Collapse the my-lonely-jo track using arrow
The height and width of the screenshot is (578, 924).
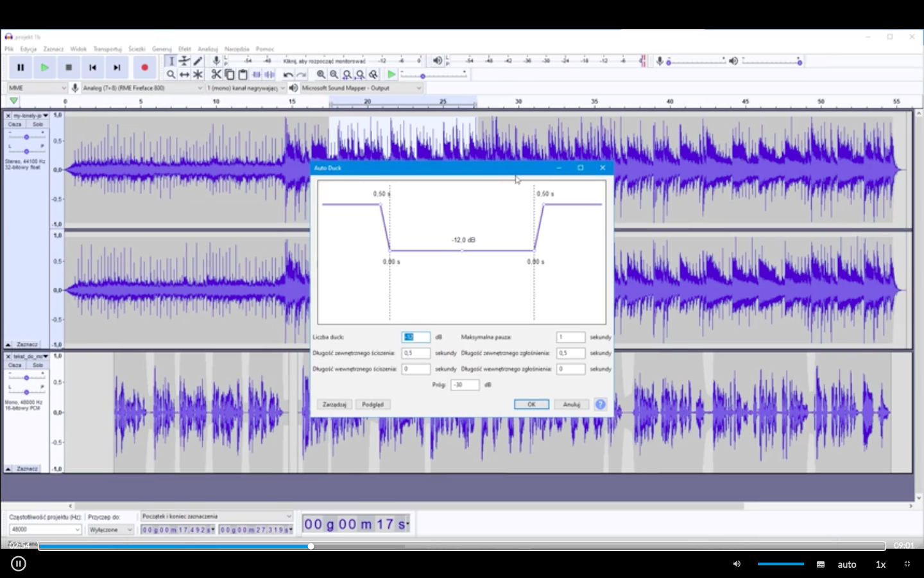[8, 345]
